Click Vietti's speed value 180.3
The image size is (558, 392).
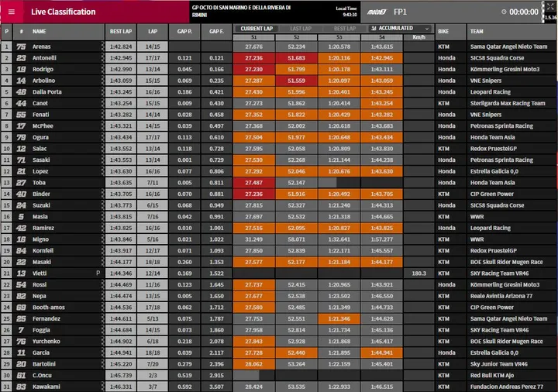pos(418,273)
